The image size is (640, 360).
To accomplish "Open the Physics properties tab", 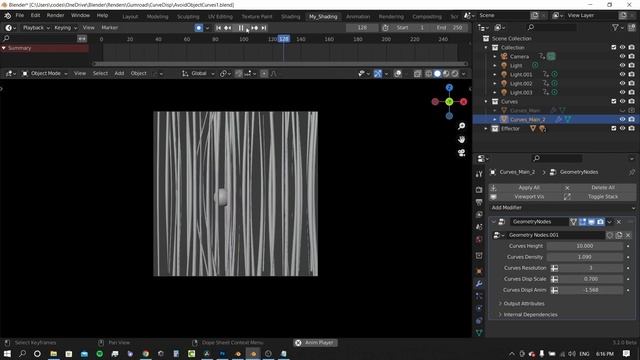I will [479, 308].
